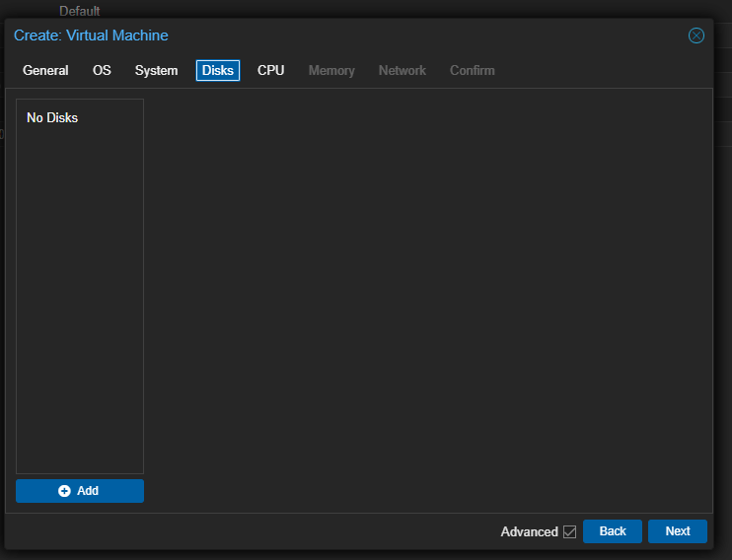Screen dimensions: 732x560
Task: Select the disabled Confirm tab
Action: click(472, 71)
